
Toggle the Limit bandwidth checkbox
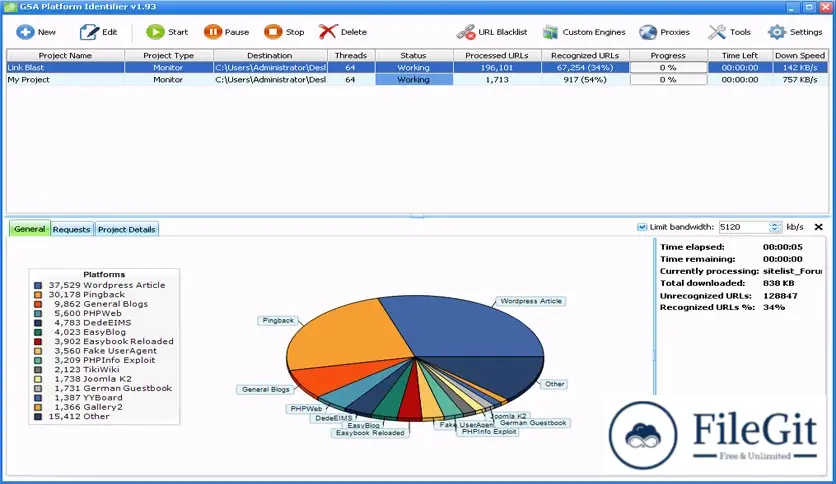coord(642,227)
